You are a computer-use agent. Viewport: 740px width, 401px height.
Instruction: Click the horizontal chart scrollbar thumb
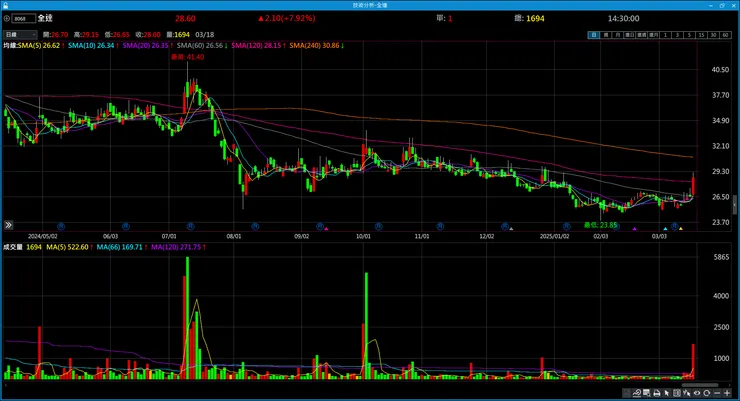click(700, 385)
